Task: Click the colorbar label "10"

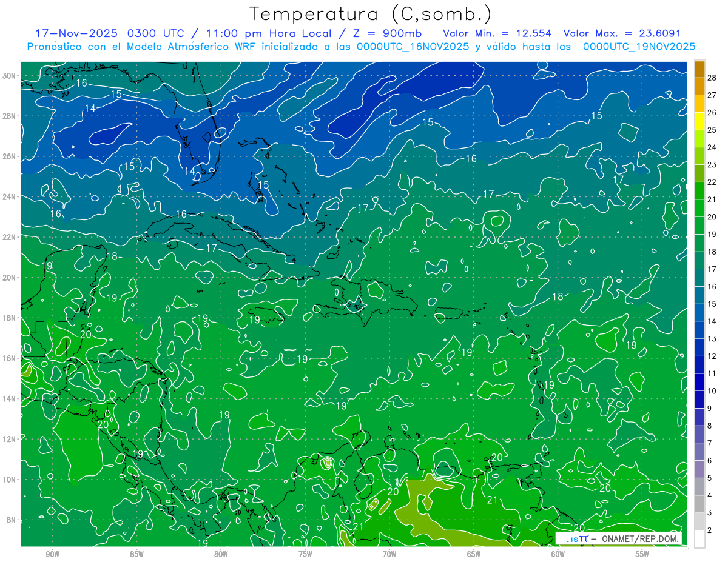Action: point(712,390)
